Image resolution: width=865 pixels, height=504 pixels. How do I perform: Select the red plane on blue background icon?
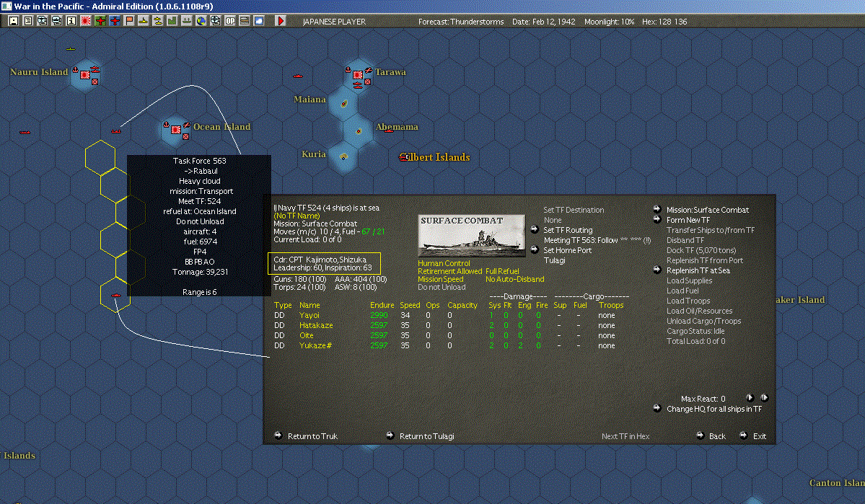[114, 21]
